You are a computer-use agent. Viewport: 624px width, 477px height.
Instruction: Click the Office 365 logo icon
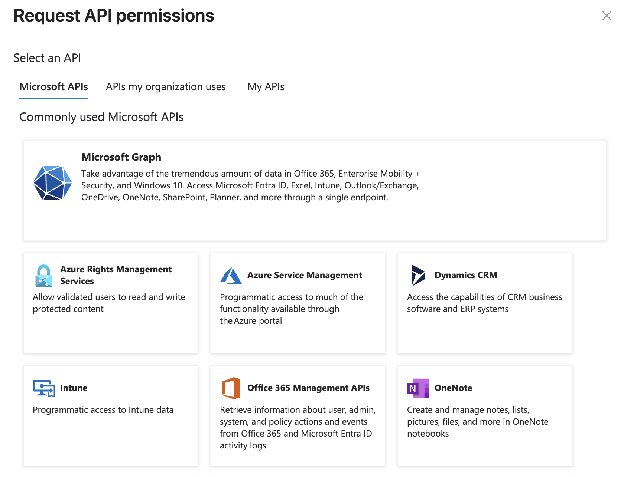tap(231, 388)
